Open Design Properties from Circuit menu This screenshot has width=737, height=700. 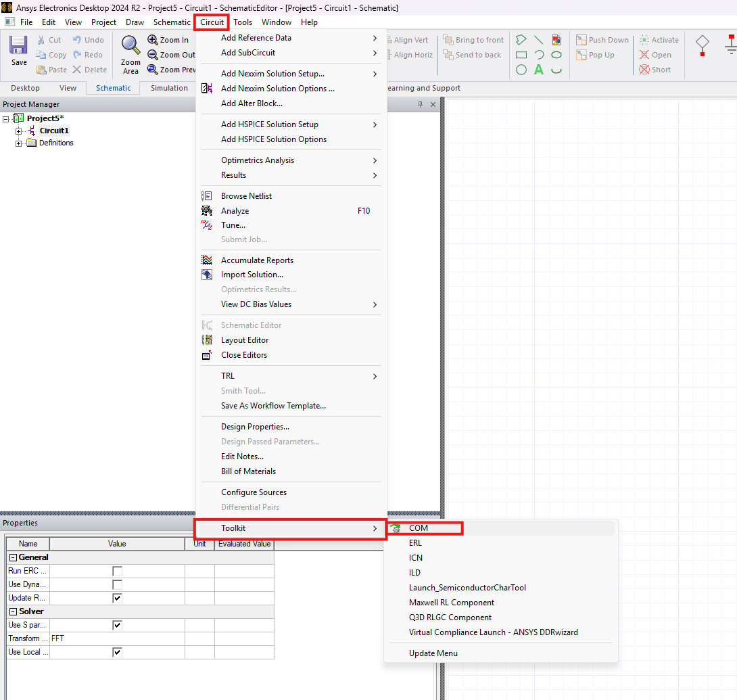255,427
